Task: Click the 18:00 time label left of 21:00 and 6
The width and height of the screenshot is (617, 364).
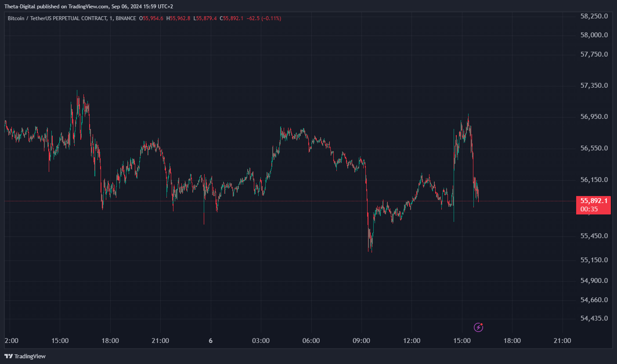Action: tap(110, 341)
